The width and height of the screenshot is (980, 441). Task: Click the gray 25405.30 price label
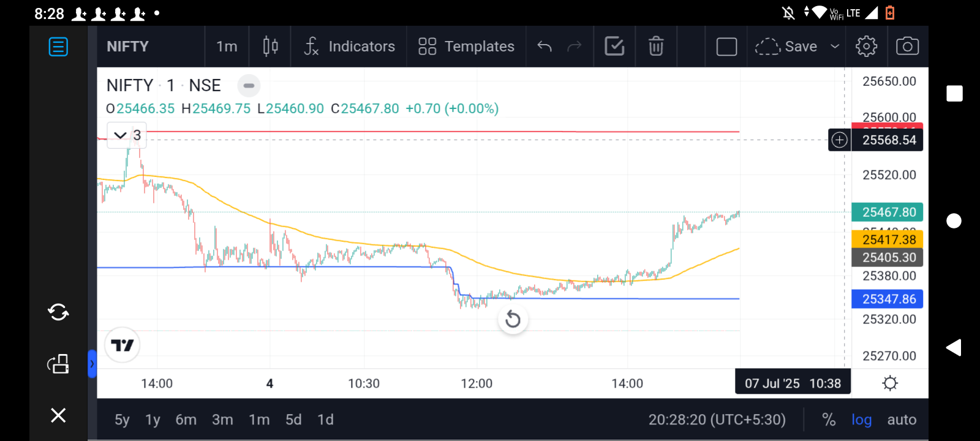(888, 257)
